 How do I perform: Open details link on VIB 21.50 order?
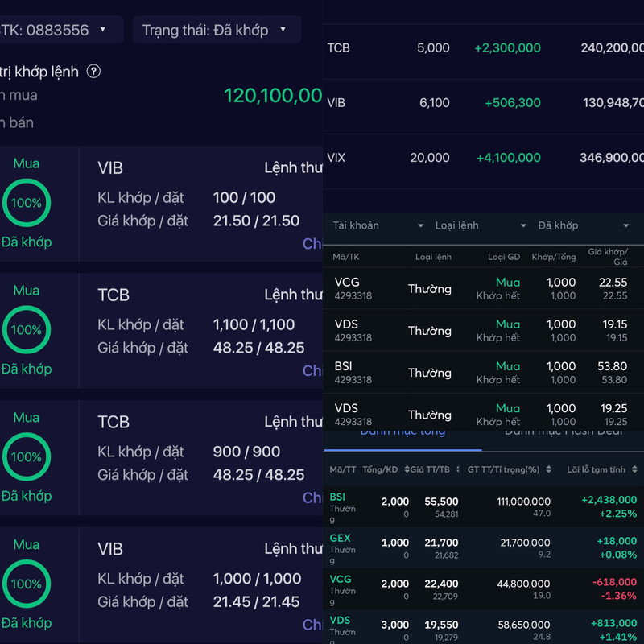[x=312, y=244]
